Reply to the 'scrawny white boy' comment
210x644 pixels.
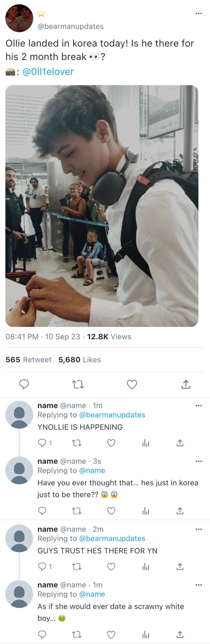42,634
